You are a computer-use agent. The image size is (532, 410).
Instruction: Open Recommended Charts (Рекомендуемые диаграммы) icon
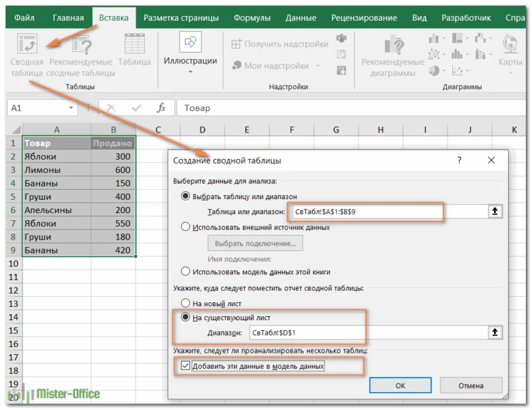coord(392,46)
